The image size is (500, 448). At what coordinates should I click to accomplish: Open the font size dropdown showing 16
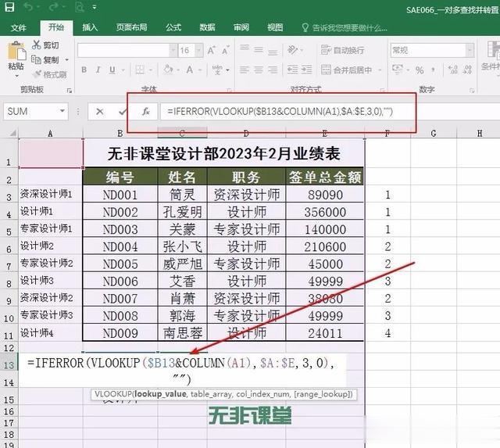point(199,50)
